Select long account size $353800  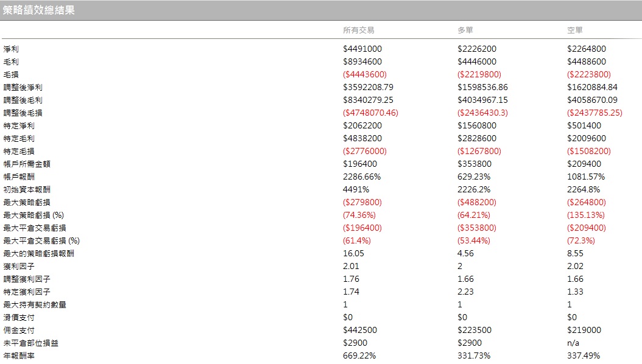click(474, 164)
